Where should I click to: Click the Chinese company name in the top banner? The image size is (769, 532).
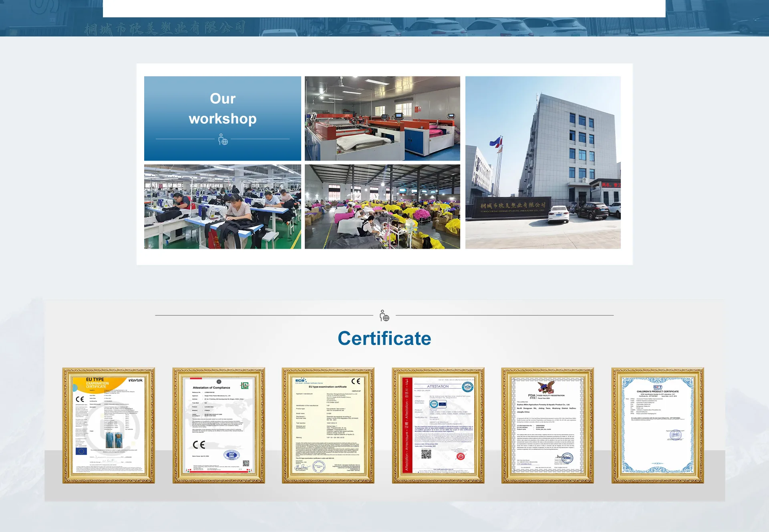[165, 28]
